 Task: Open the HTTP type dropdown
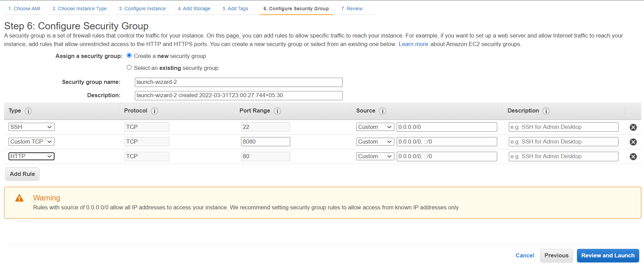(31, 156)
